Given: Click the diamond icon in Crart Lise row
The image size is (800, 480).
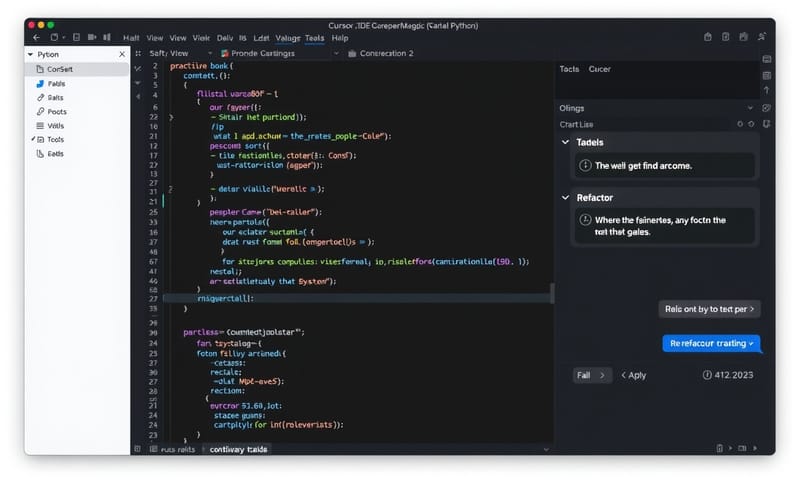Looking at the screenshot, I should pos(751,124).
